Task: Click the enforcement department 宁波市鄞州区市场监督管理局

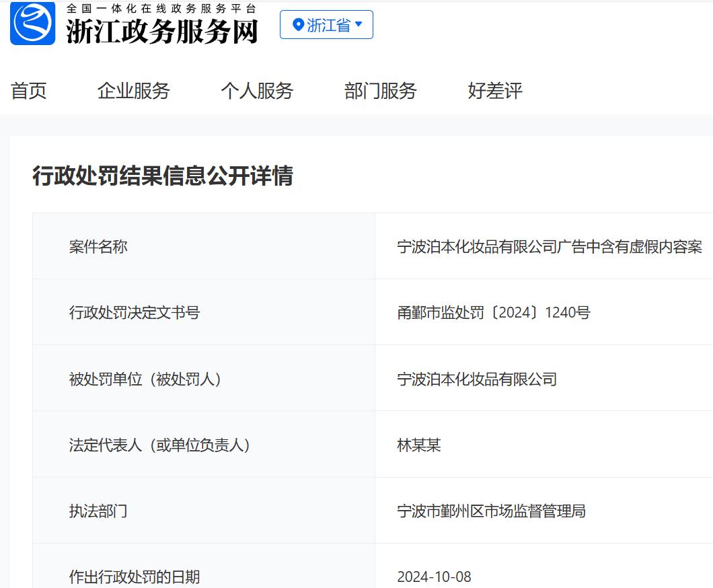Action: pyautogui.click(x=491, y=511)
